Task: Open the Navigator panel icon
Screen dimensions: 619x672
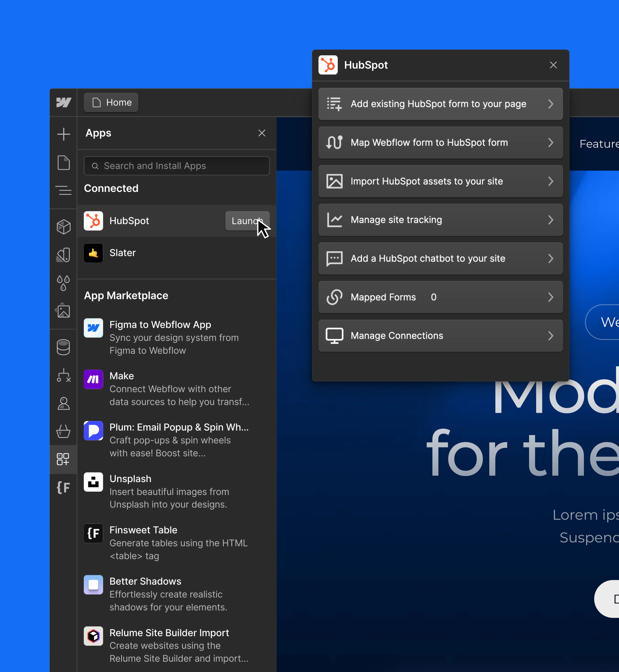Action: (x=63, y=190)
